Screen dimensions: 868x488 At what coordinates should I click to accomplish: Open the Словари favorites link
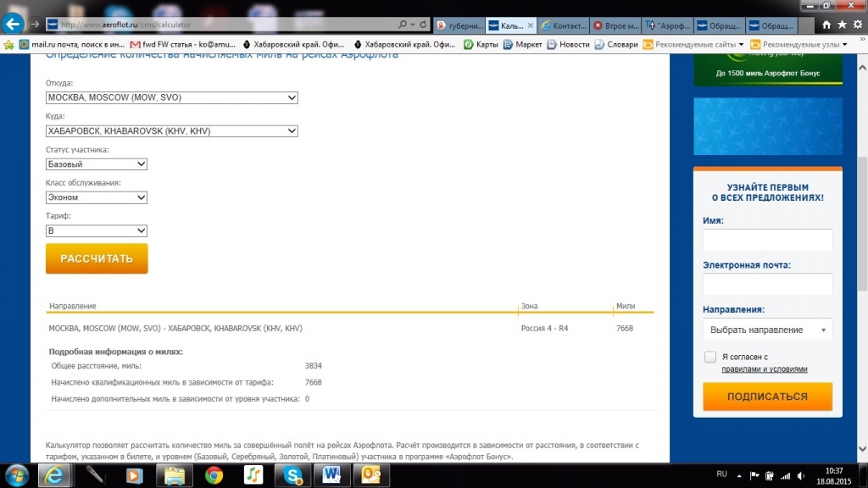point(616,45)
